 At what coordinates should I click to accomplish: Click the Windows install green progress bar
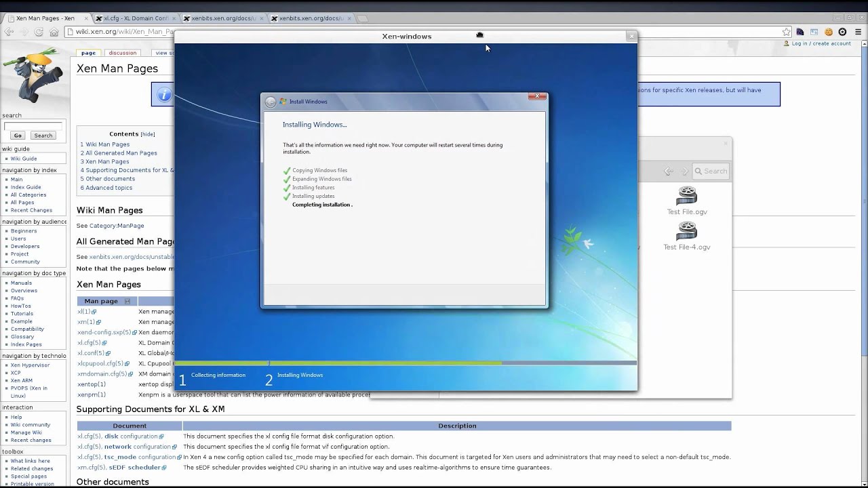pos(338,363)
